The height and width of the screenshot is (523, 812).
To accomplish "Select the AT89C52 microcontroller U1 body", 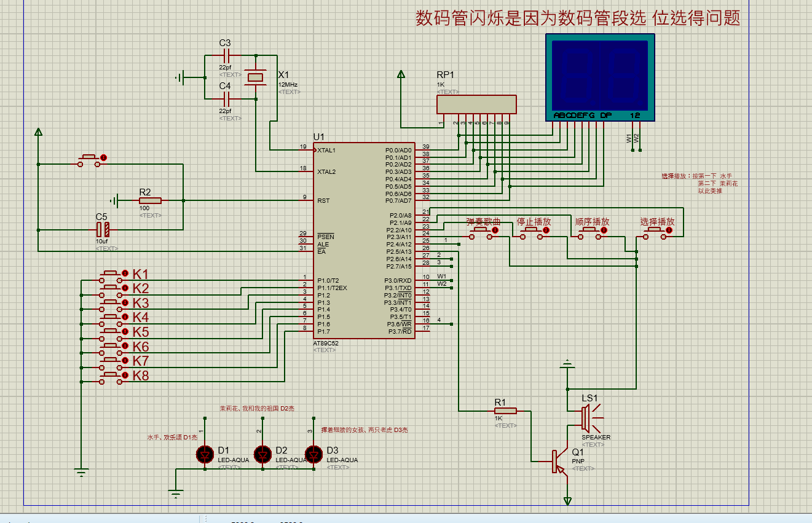I will tap(364, 241).
